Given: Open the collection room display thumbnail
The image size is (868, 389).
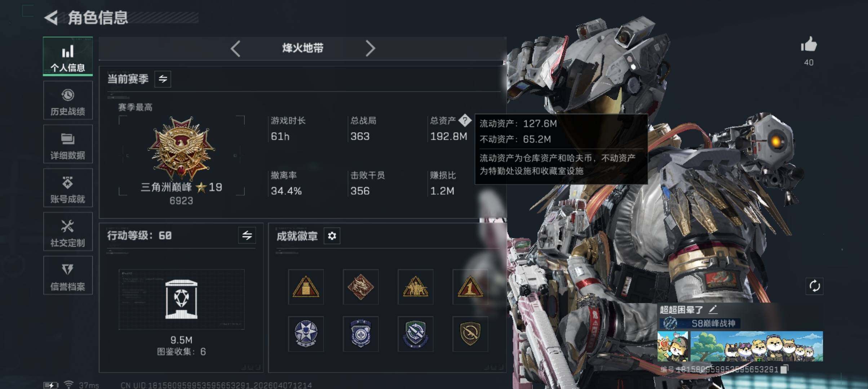Looking at the screenshot, I should 181,299.
